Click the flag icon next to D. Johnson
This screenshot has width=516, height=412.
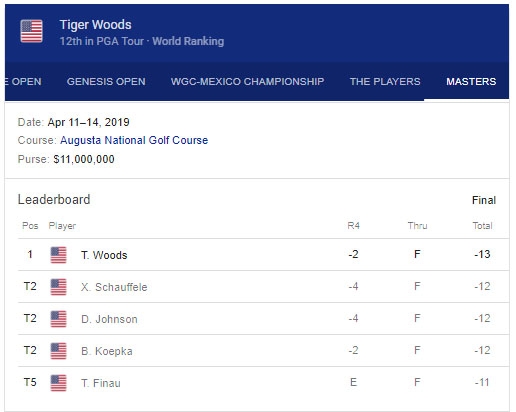(58, 319)
